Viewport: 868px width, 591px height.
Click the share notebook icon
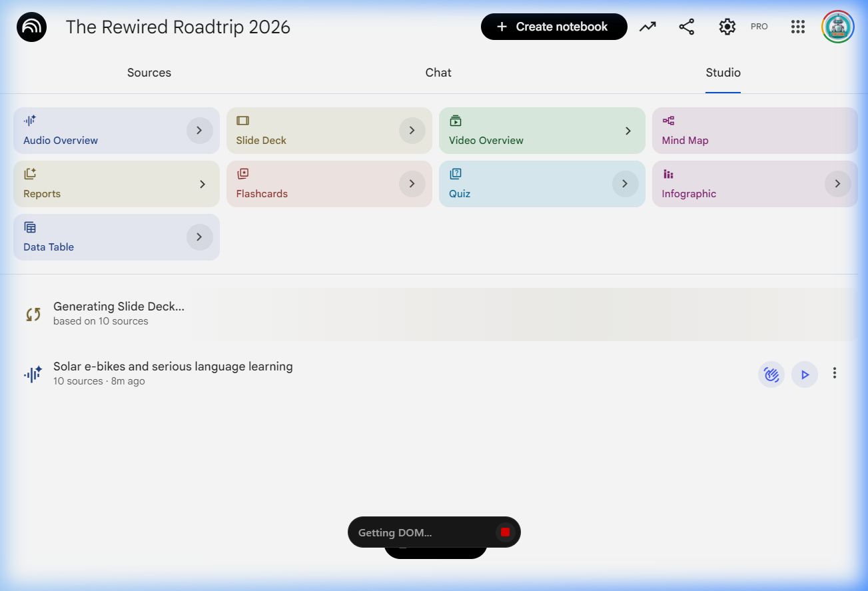[686, 27]
